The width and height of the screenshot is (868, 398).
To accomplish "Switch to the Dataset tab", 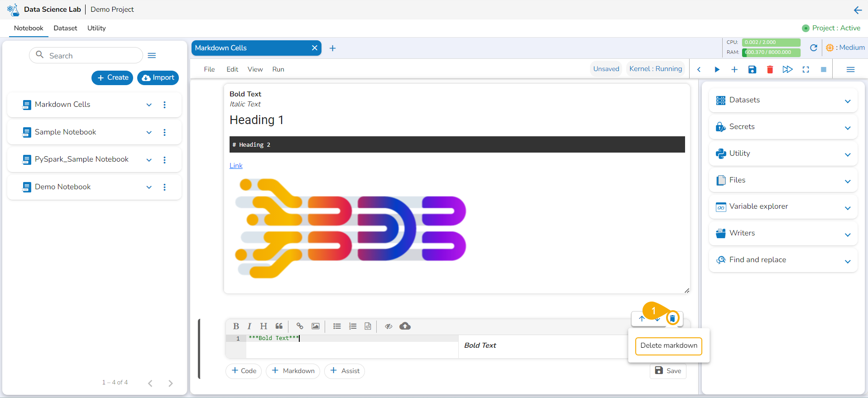I will point(65,28).
